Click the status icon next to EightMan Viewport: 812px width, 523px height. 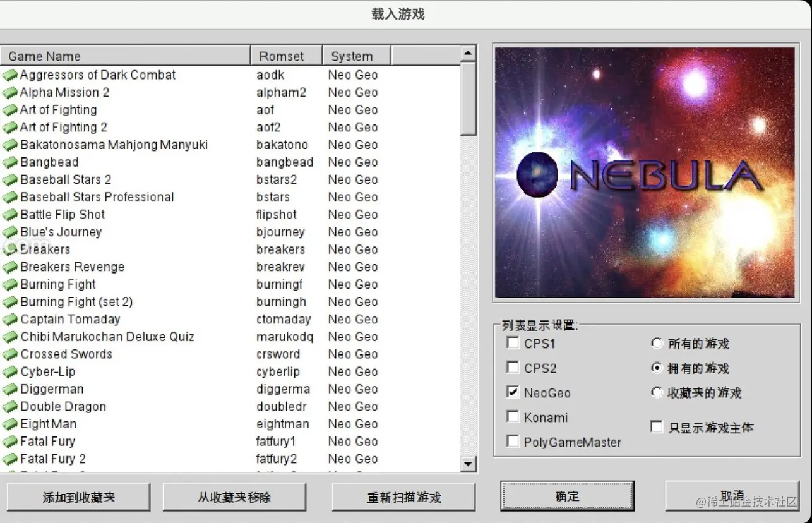coord(11,424)
